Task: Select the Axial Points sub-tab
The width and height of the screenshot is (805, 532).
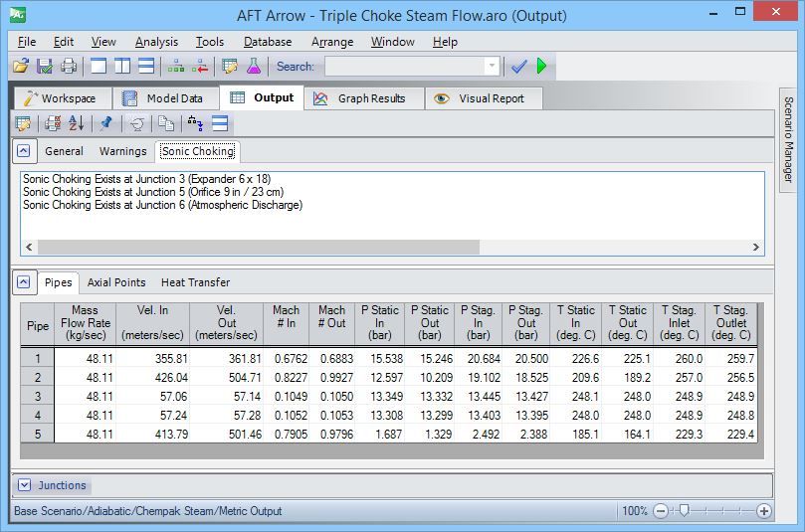Action: (x=116, y=282)
